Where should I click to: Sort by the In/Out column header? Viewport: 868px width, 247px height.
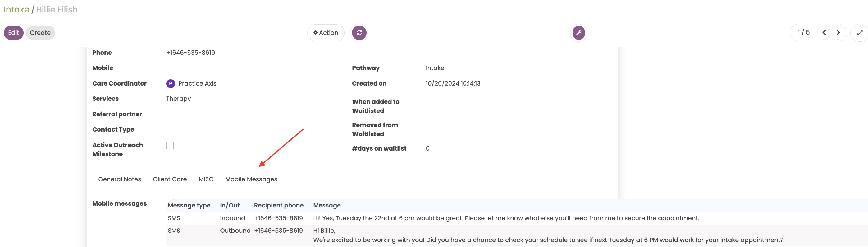(230, 205)
